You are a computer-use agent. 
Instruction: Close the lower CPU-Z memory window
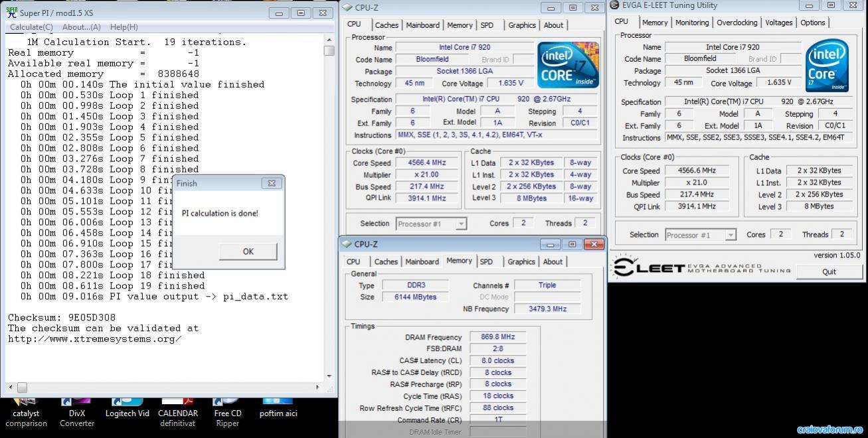[x=593, y=244]
